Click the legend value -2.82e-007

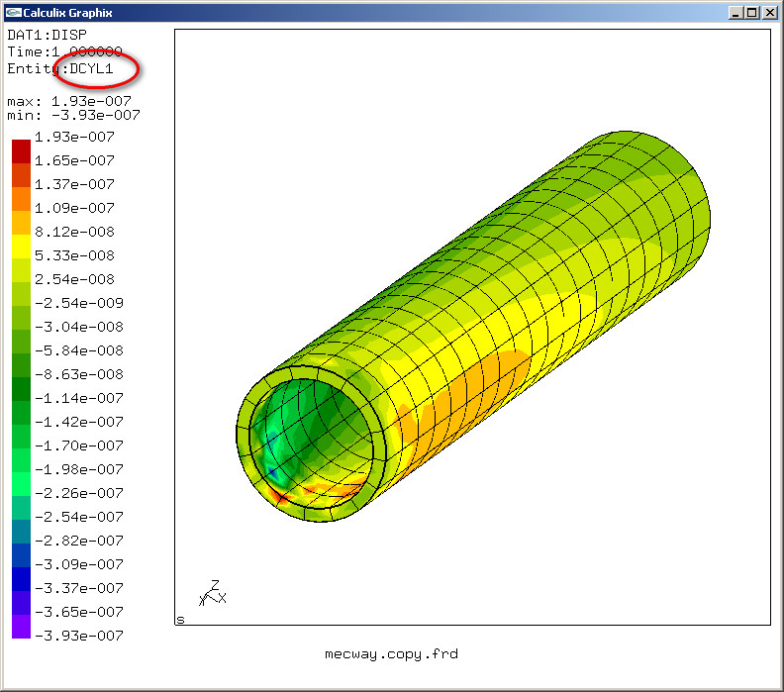tap(79, 541)
